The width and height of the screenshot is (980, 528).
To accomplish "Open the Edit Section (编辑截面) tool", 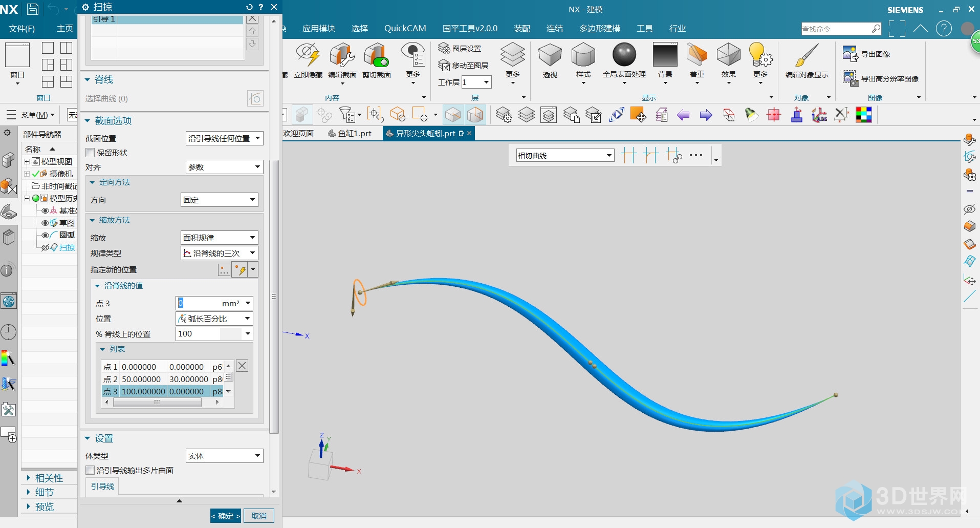I will (x=342, y=55).
